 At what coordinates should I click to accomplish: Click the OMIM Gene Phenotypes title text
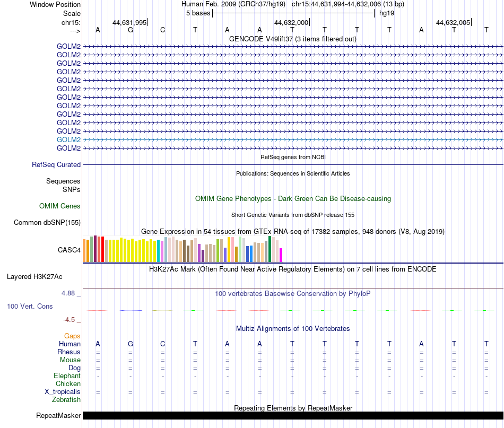tap(293, 198)
